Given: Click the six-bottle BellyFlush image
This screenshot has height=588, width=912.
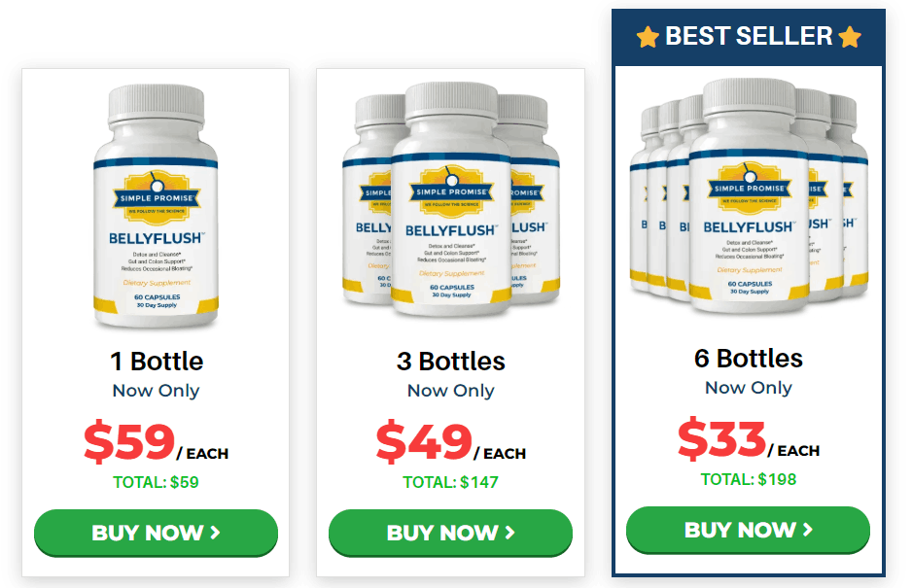Looking at the screenshot, I should click(x=749, y=196).
